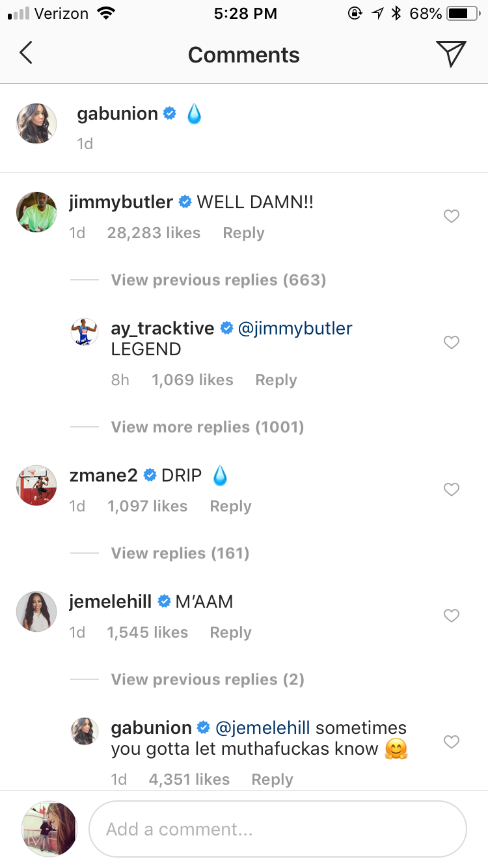
Task: Tap the Add a comment field
Action: (278, 829)
